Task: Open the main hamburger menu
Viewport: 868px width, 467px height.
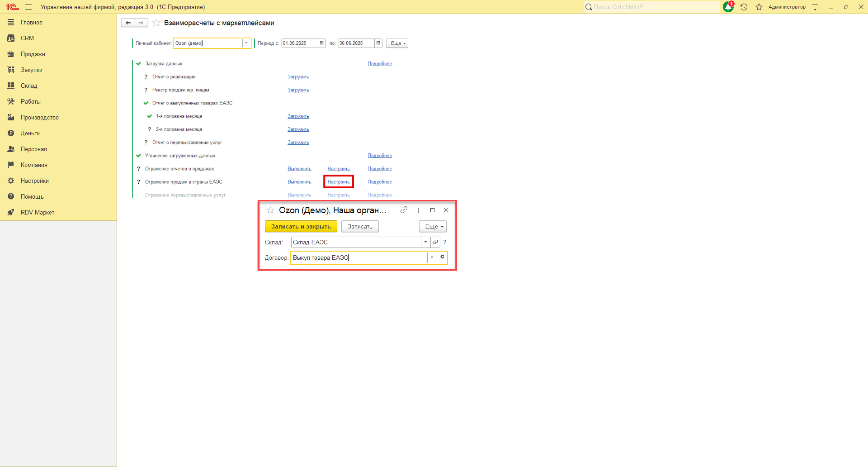Action: (x=28, y=7)
